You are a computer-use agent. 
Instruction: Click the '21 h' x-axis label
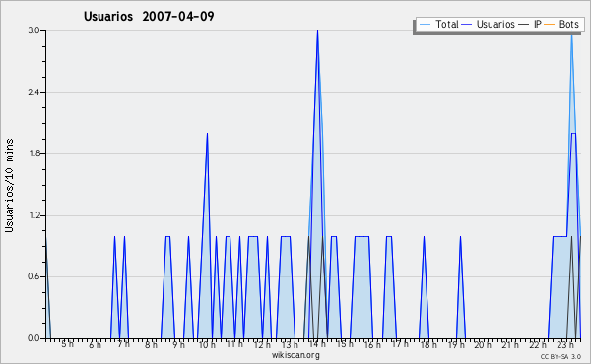coord(510,344)
